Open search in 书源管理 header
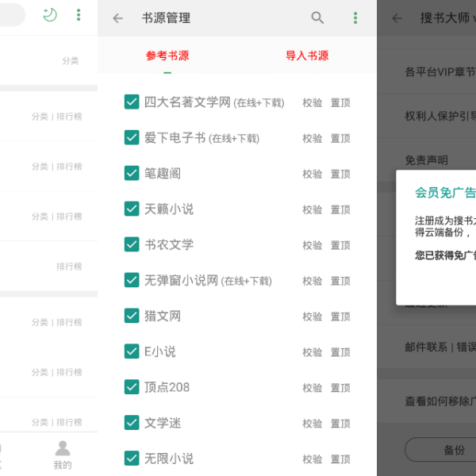The image size is (476, 476). 317,18
